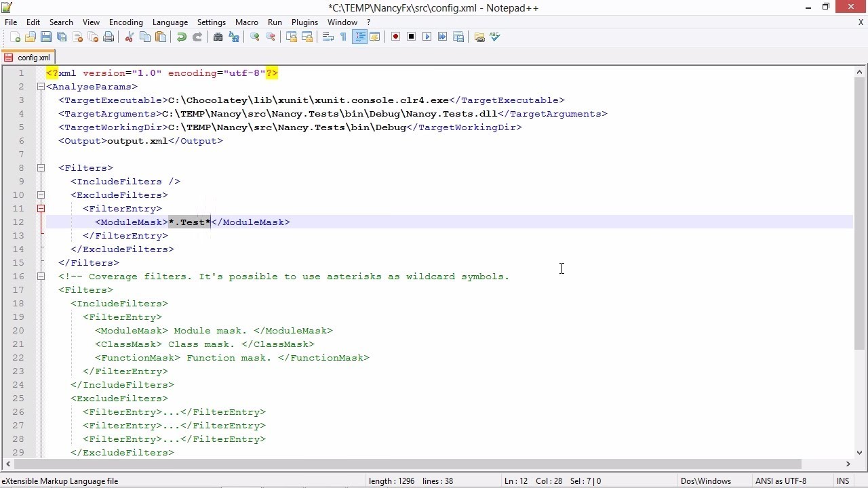Click plugin icon left of spell-check

coord(479,37)
